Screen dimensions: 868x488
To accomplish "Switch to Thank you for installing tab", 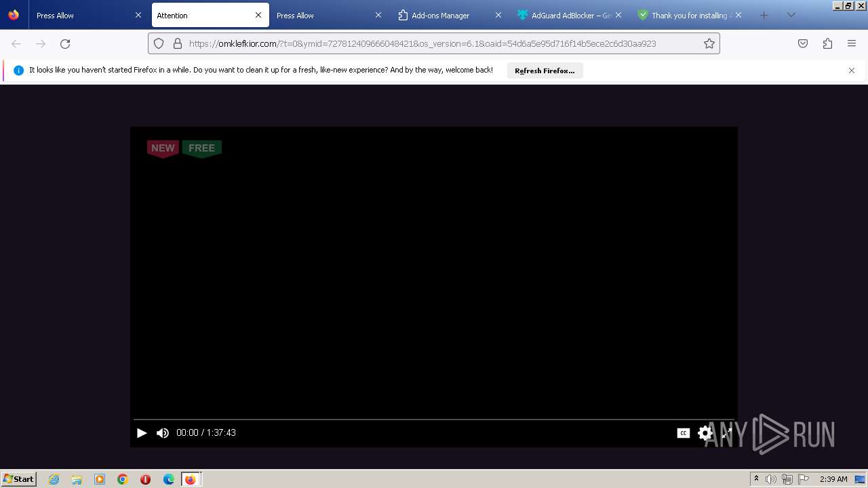I will pos(690,15).
